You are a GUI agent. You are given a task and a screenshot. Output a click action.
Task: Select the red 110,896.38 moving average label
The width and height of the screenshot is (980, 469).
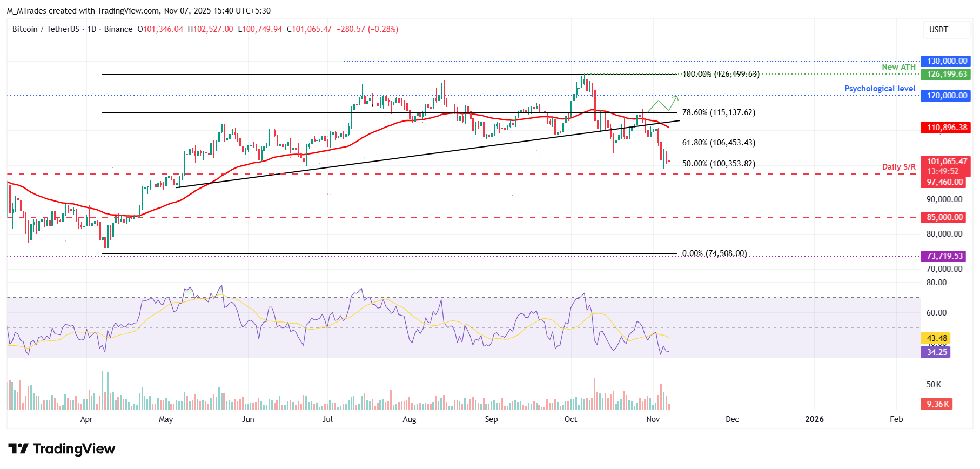pos(947,128)
